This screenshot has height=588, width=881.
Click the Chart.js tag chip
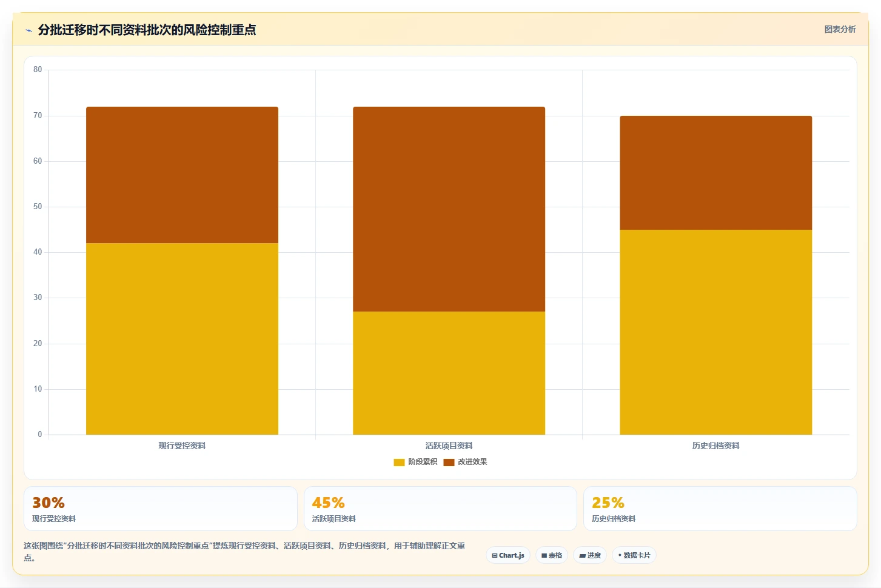coord(508,555)
